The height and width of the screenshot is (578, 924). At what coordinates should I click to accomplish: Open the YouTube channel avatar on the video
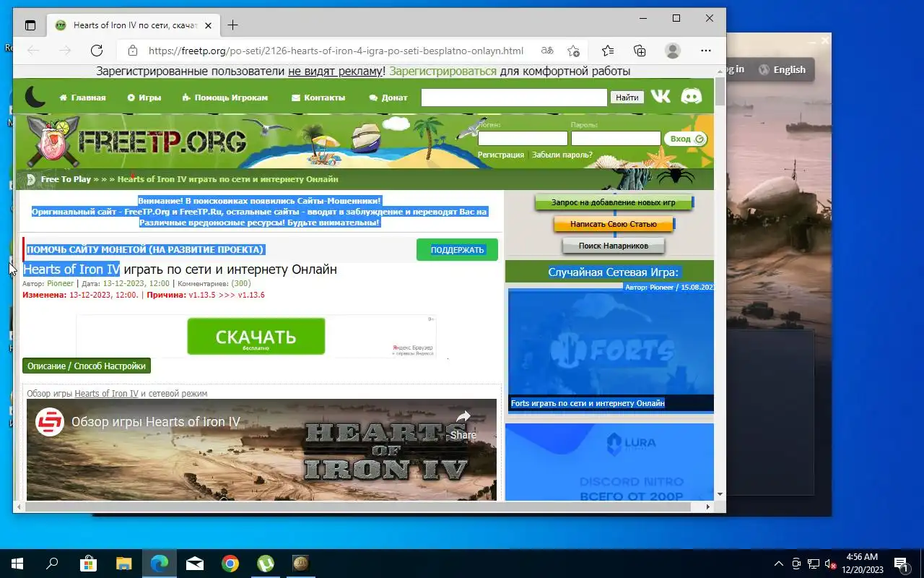click(50, 422)
